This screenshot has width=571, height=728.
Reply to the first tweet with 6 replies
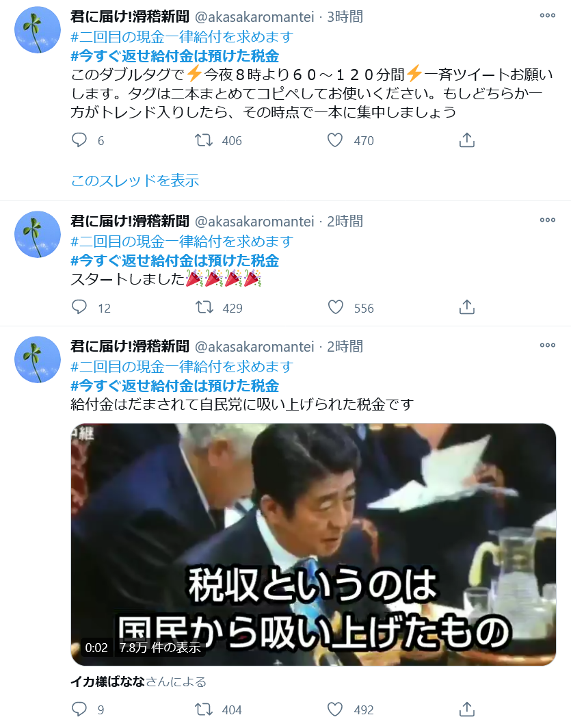(79, 140)
